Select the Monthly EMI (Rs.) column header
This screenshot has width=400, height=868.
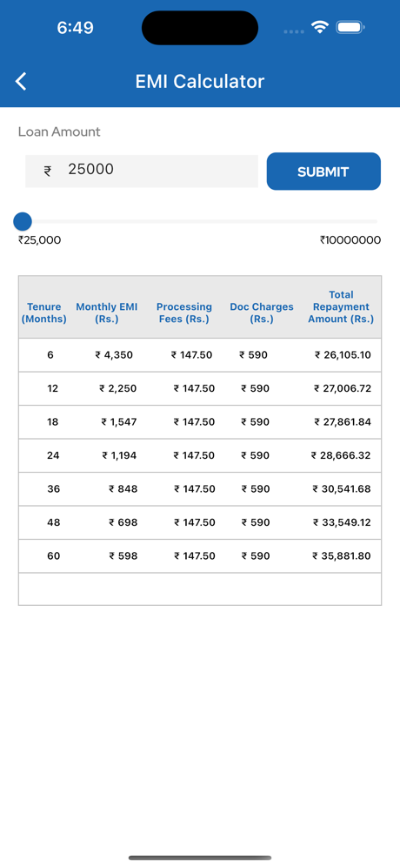click(x=107, y=313)
